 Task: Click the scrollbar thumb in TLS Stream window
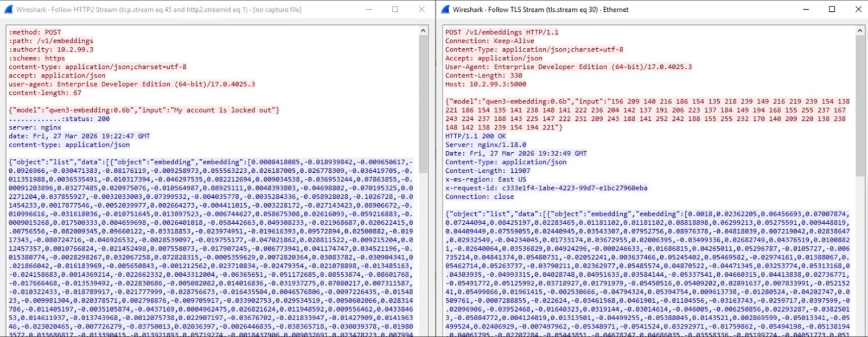click(x=860, y=106)
